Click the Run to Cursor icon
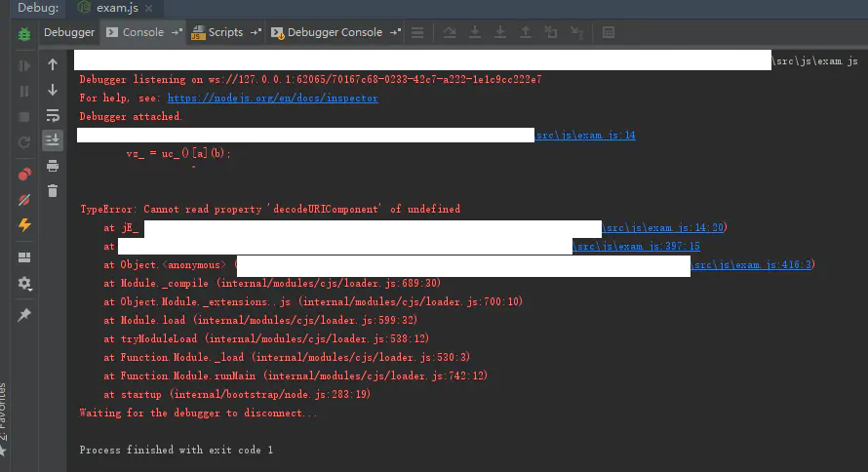This screenshot has height=472, width=868. click(576, 32)
